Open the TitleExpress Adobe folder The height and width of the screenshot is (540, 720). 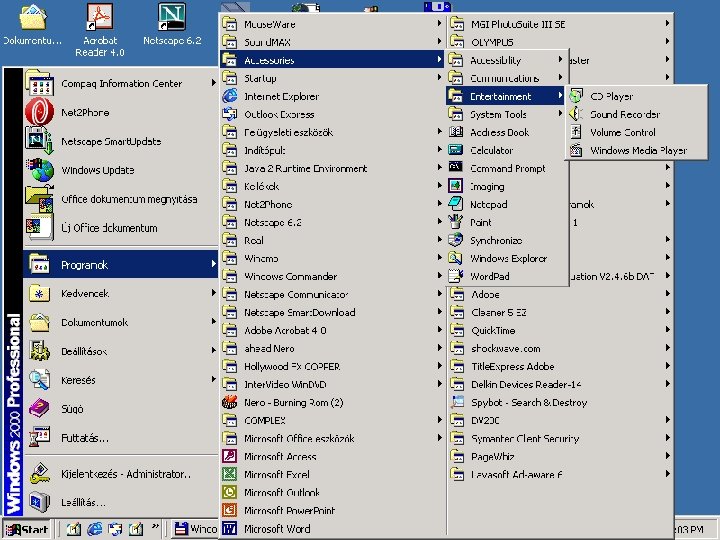tap(560, 366)
